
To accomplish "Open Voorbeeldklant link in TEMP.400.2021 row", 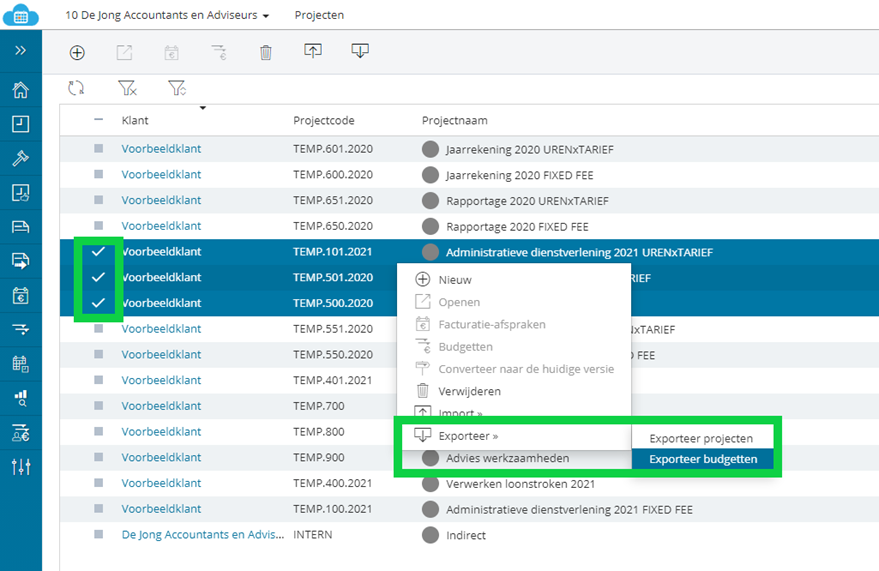I will pos(161,483).
